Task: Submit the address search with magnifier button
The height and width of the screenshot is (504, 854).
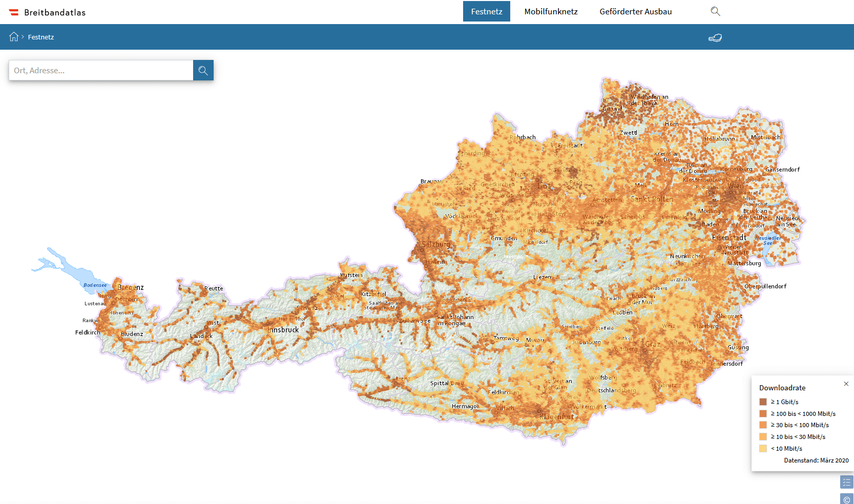Action: coord(203,71)
